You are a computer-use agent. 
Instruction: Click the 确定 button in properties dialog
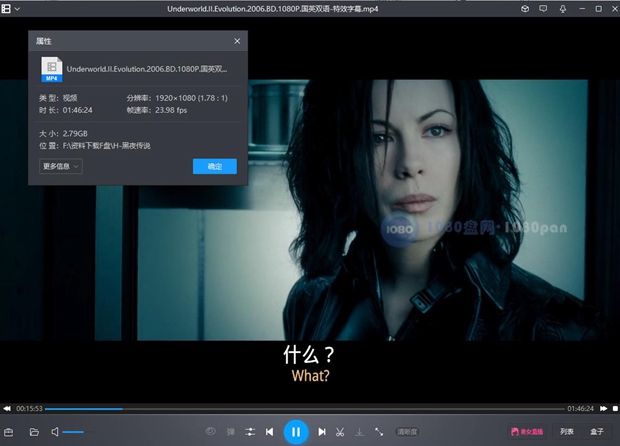pyautogui.click(x=214, y=166)
